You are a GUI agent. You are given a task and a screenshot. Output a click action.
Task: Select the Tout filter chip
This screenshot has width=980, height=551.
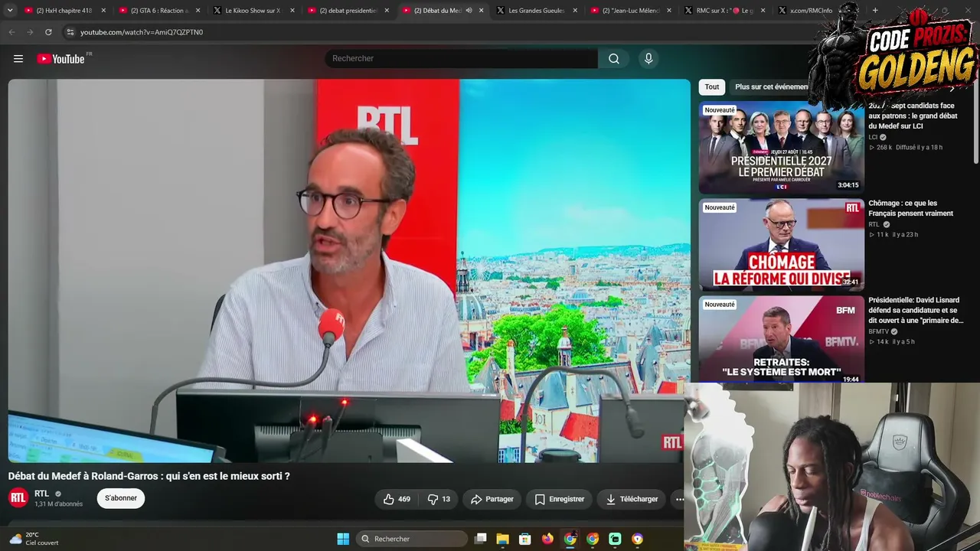tap(712, 87)
